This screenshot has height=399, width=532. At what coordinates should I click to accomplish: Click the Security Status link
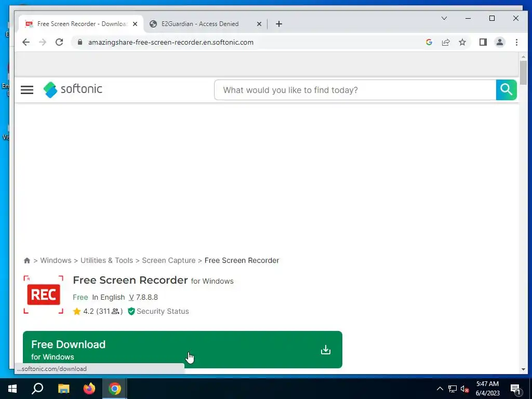[163, 311]
